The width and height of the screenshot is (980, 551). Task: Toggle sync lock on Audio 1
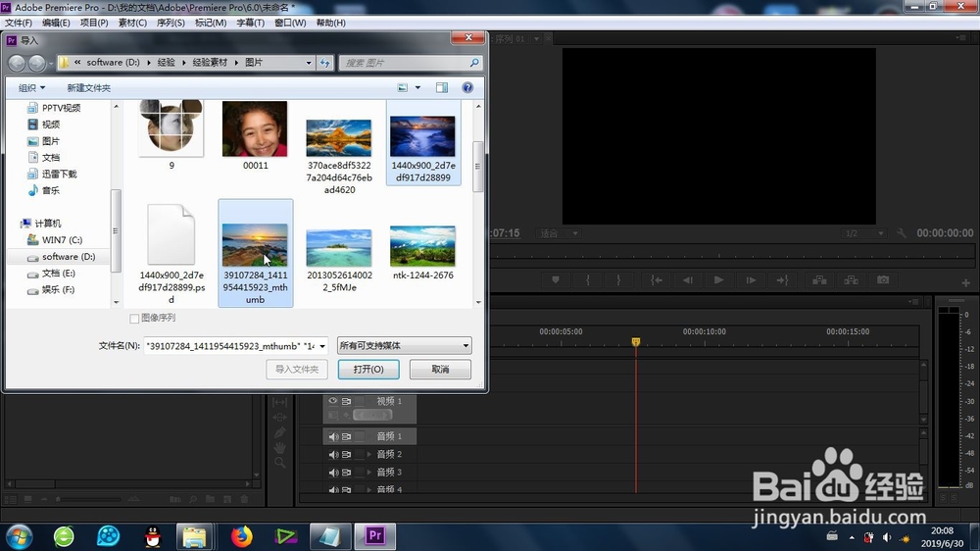click(x=346, y=436)
